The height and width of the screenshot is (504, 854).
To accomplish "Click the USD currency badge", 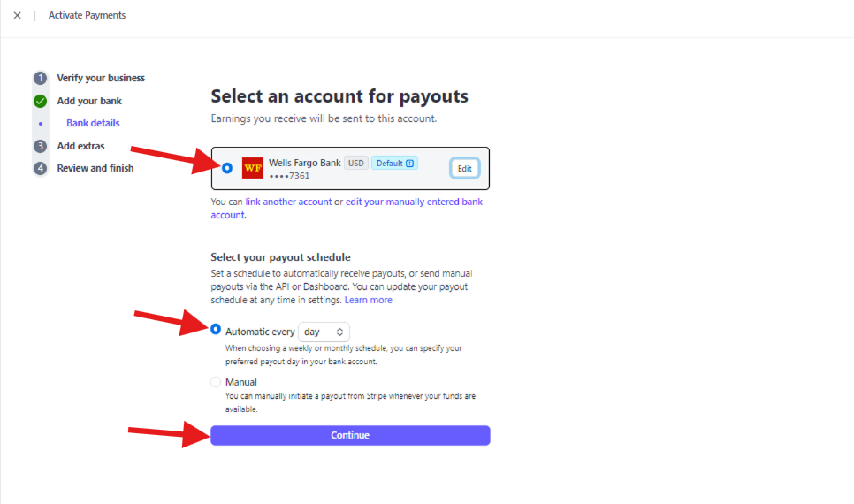I will (356, 163).
